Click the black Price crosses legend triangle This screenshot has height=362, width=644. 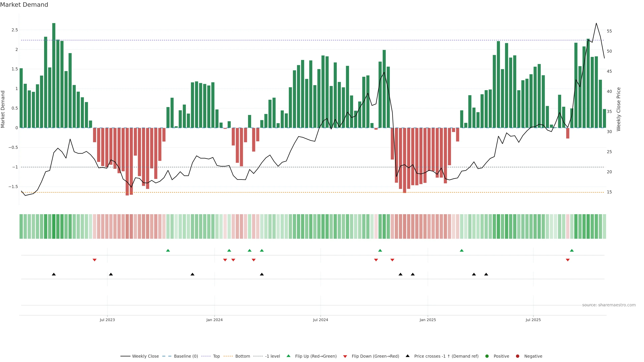click(x=408, y=356)
